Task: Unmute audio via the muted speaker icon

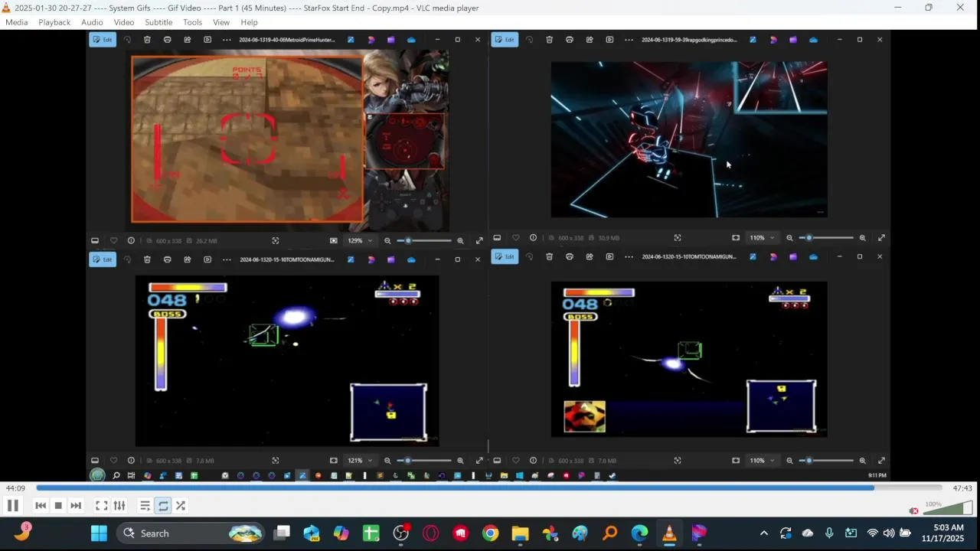Action: click(913, 510)
